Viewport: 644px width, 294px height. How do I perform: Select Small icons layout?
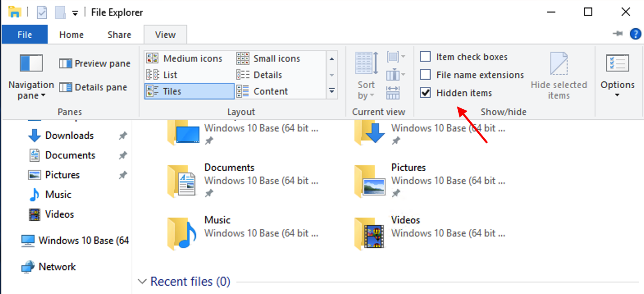[269, 58]
